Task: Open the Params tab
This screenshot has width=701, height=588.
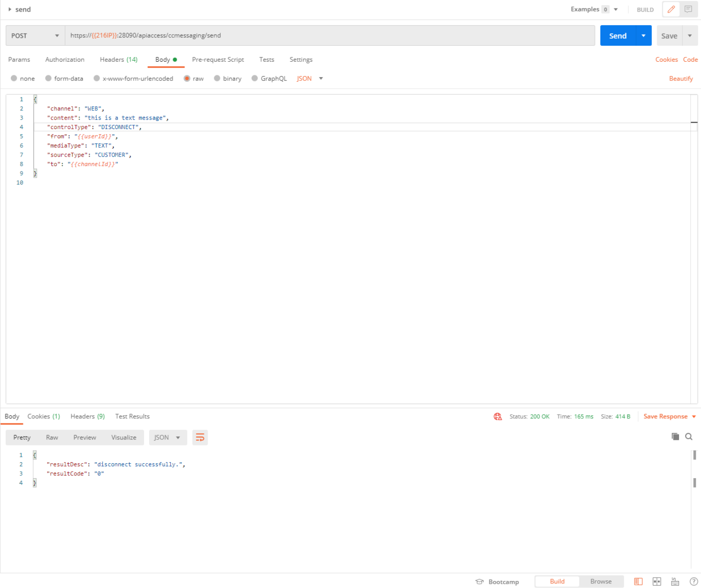Action: tap(19, 59)
